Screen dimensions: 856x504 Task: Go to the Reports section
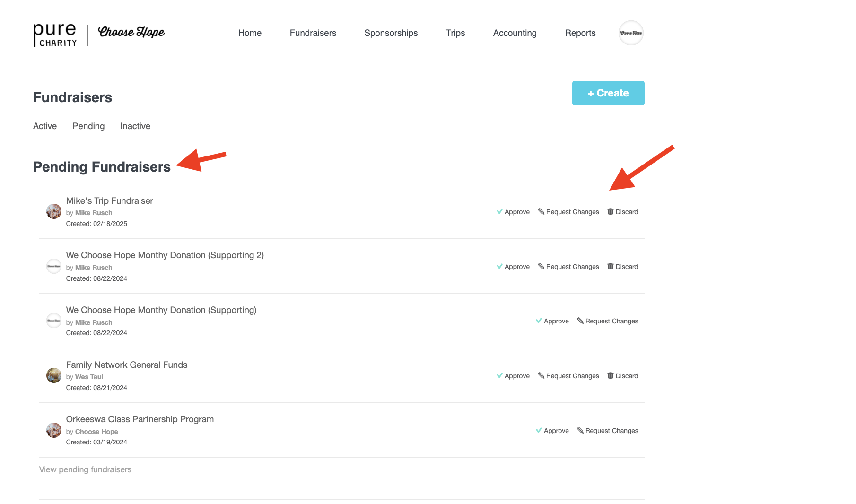pos(580,33)
